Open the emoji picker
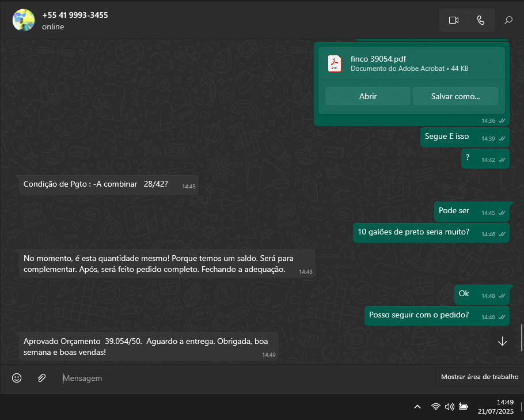 [17, 378]
